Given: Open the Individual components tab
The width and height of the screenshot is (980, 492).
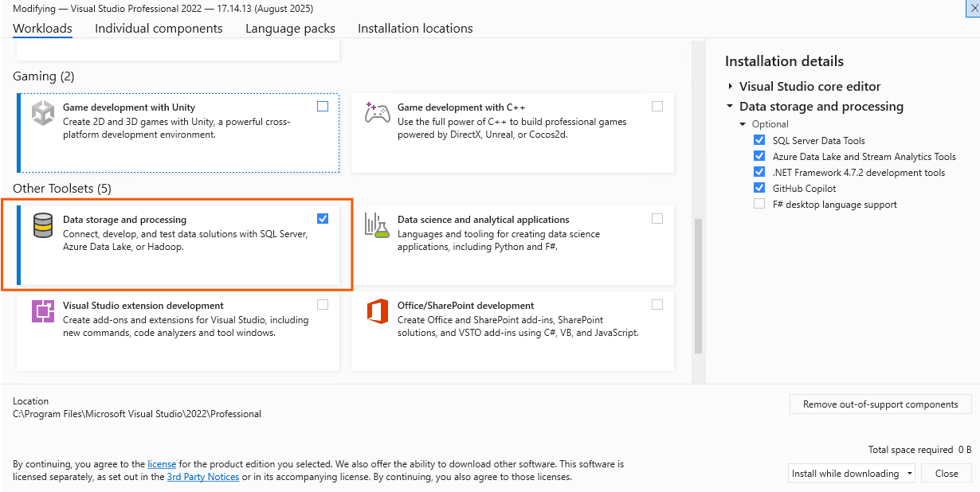Looking at the screenshot, I should (x=159, y=29).
